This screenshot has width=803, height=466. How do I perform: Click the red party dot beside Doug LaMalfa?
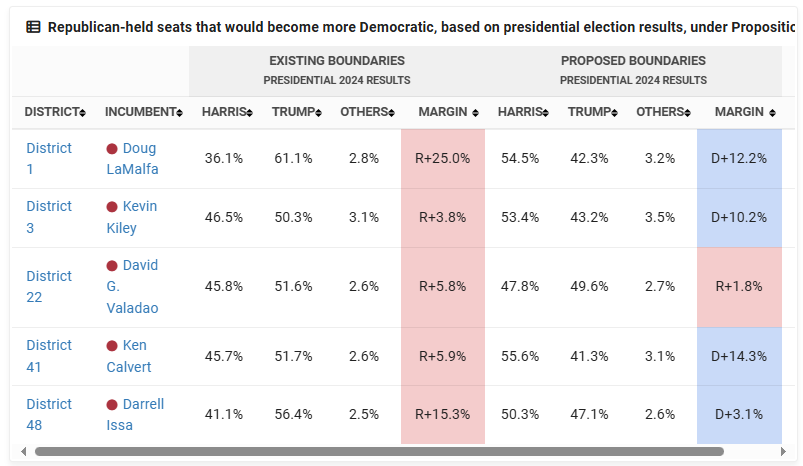[112, 148]
